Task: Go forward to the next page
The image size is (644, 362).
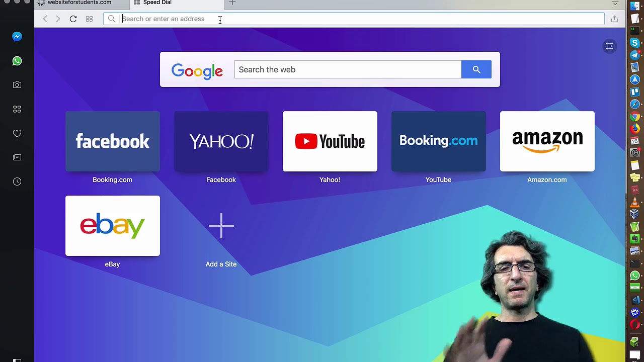Action: (58, 19)
